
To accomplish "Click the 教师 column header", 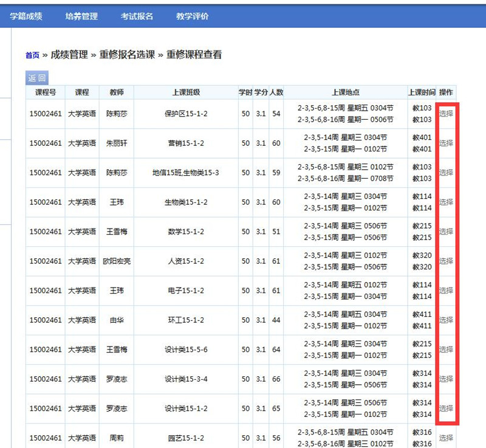I will click(x=117, y=92).
